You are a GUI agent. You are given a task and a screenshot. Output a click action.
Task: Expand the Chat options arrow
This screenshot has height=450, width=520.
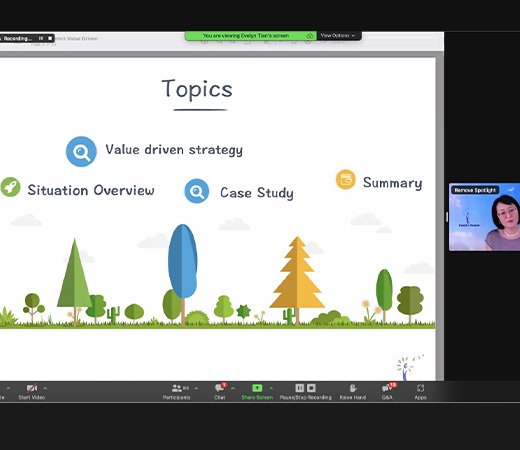233,388
